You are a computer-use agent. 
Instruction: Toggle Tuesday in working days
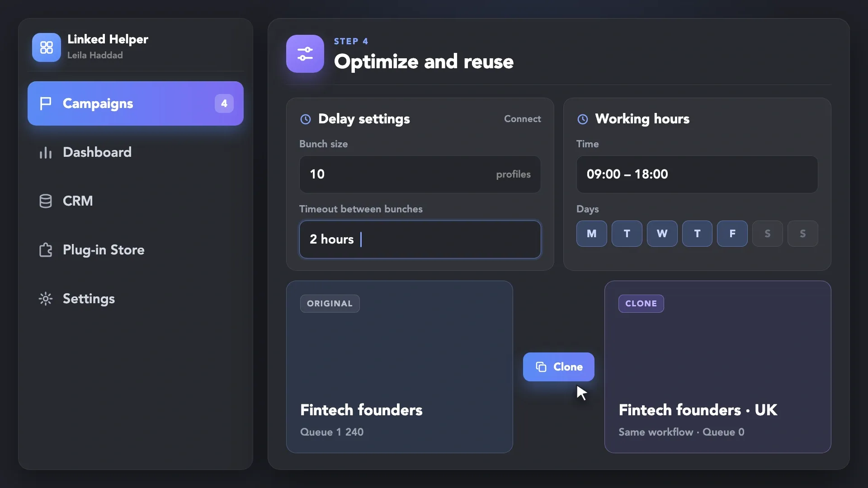[x=627, y=234]
